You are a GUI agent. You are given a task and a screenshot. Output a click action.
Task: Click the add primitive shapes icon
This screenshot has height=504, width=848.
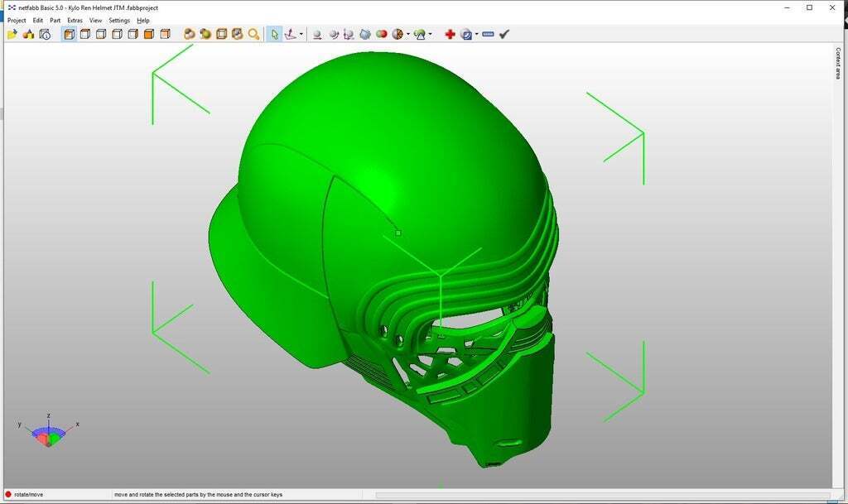(28, 34)
